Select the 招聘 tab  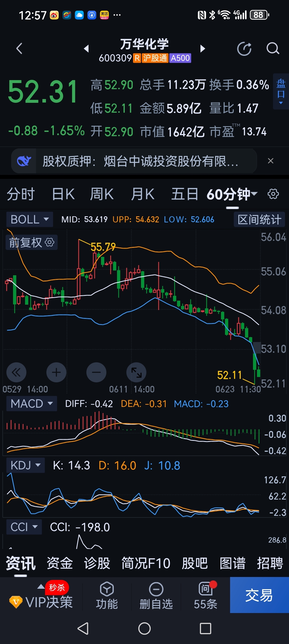[270, 563]
